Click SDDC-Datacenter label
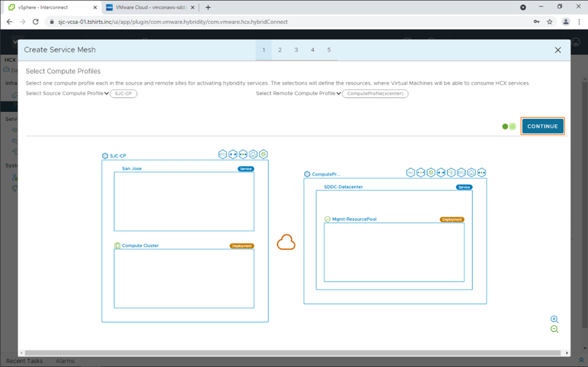This screenshot has height=367, width=588. pyautogui.click(x=344, y=187)
